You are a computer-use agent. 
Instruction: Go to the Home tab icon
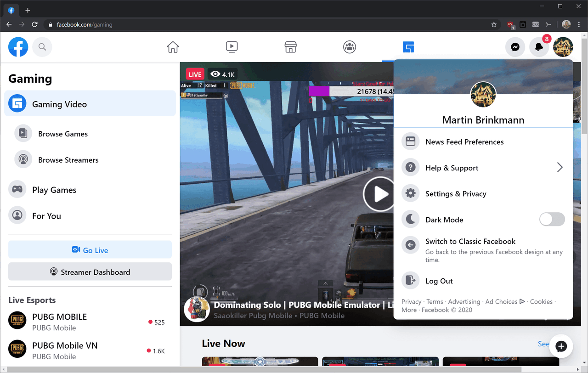coord(173,47)
